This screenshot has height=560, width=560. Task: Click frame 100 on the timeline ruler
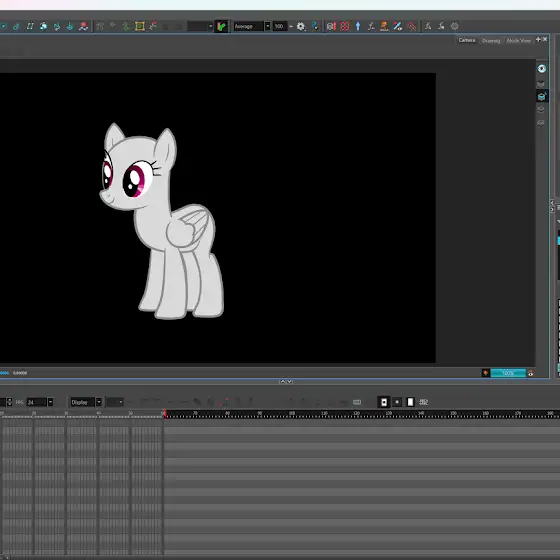tap(292, 413)
